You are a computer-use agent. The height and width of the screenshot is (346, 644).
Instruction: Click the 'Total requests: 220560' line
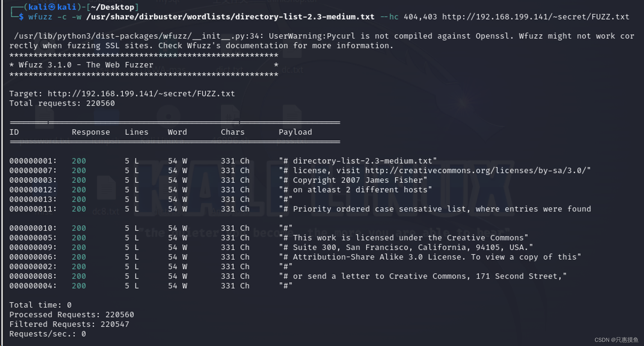coord(62,103)
